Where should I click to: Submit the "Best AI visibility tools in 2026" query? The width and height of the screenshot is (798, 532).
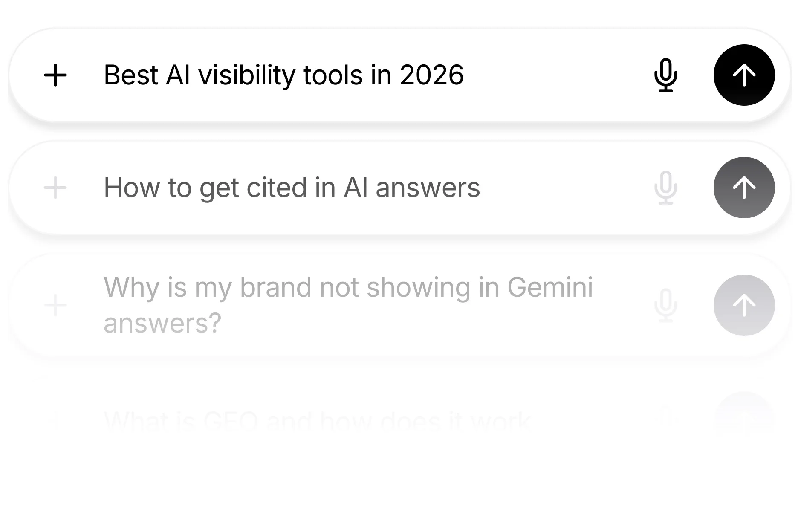[x=744, y=75]
